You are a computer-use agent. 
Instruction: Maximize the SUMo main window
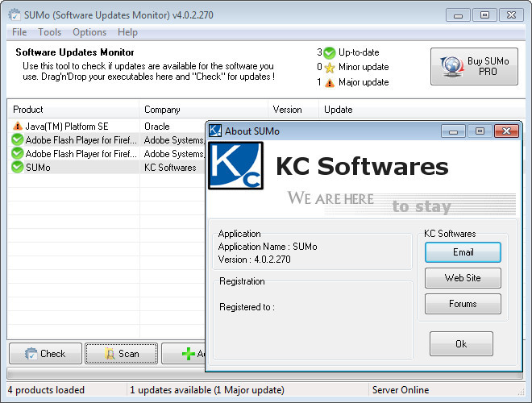(x=484, y=15)
